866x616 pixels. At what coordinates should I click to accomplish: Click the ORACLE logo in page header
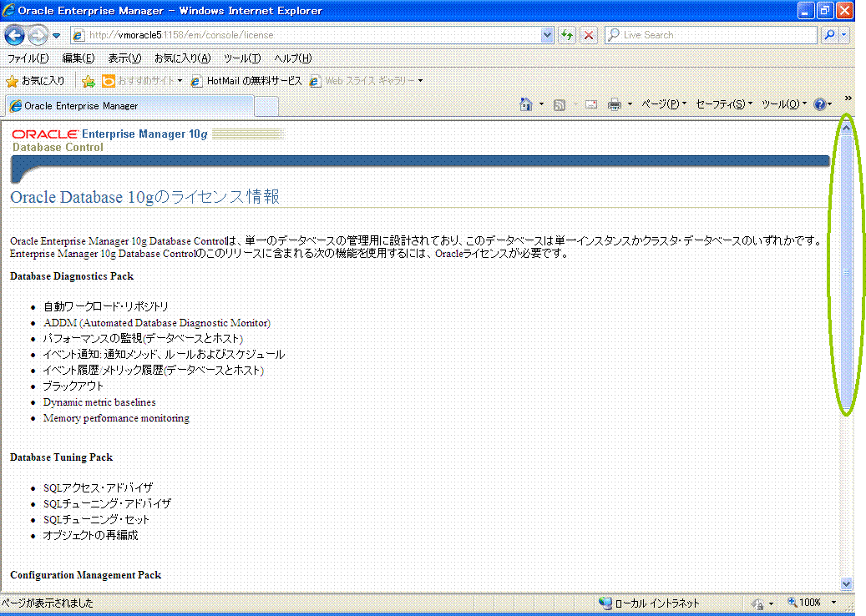(x=45, y=134)
